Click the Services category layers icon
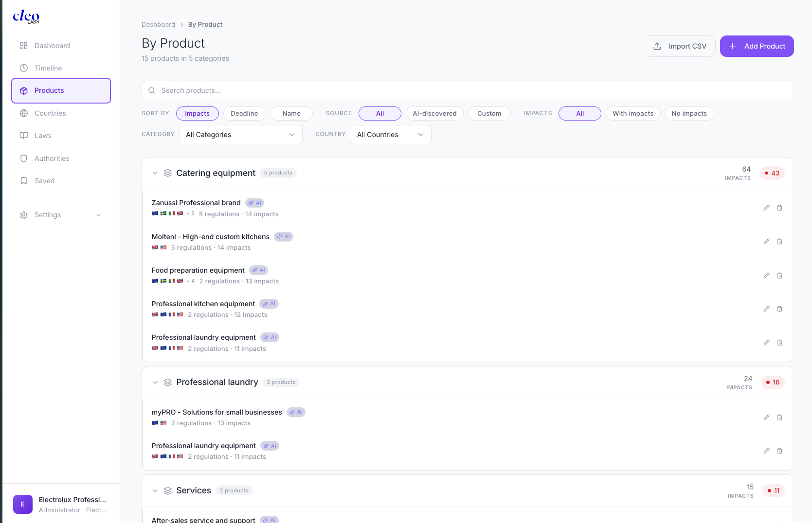Image resolution: width=812 pixels, height=523 pixels. (x=168, y=491)
